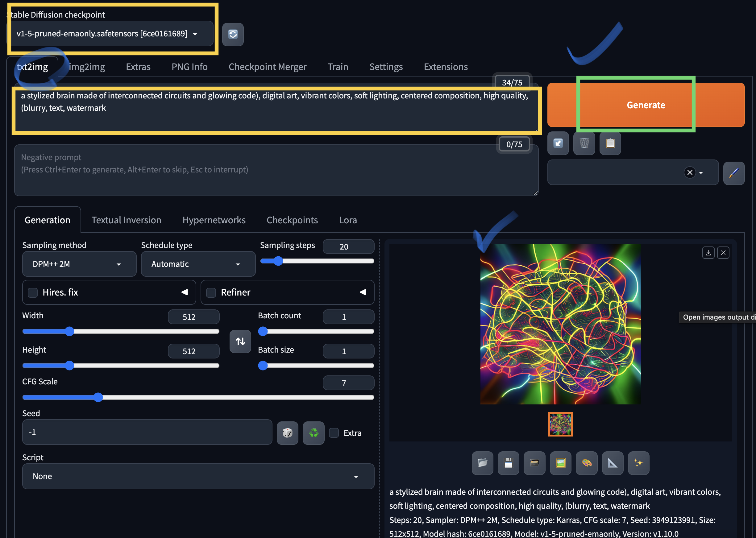Click the floppy disk save image icon
Viewport: 756px width, 538px height.
[x=508, y=463]
